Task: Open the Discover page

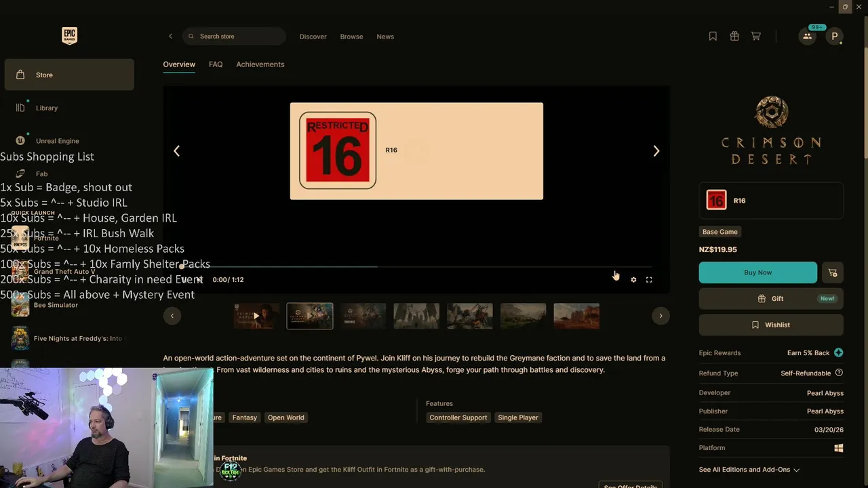Action: (313, 37)
